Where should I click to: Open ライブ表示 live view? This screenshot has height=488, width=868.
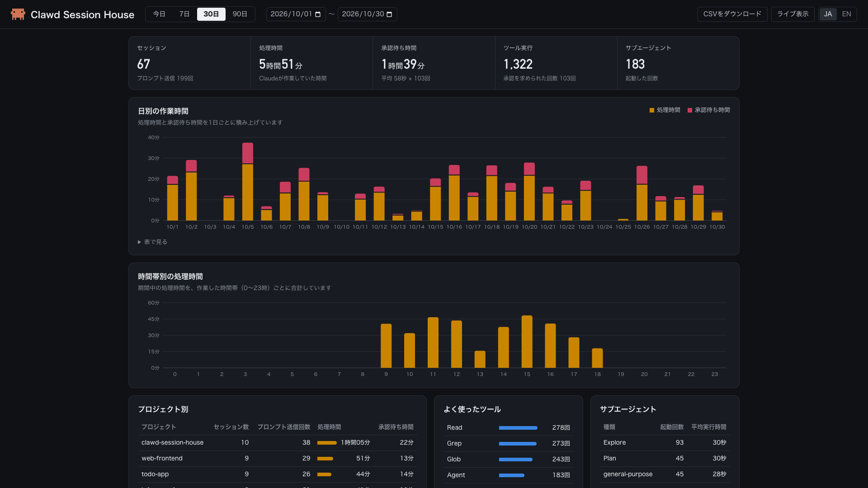[793, 14]
